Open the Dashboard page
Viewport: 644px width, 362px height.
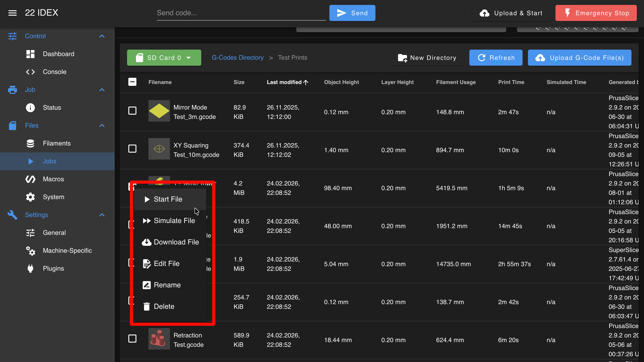(57, 54)
